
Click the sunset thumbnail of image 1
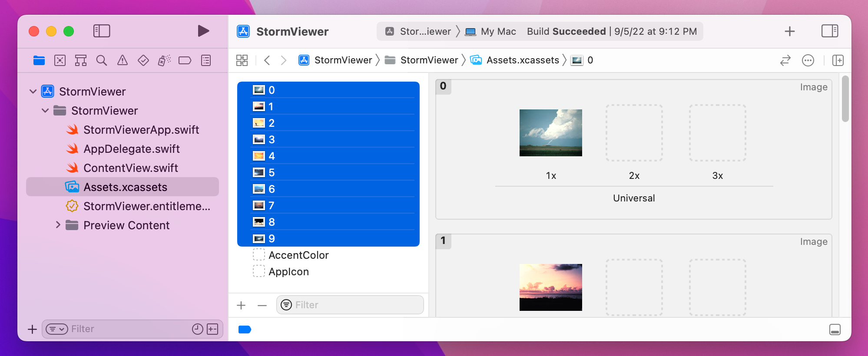tap(551, 287)
